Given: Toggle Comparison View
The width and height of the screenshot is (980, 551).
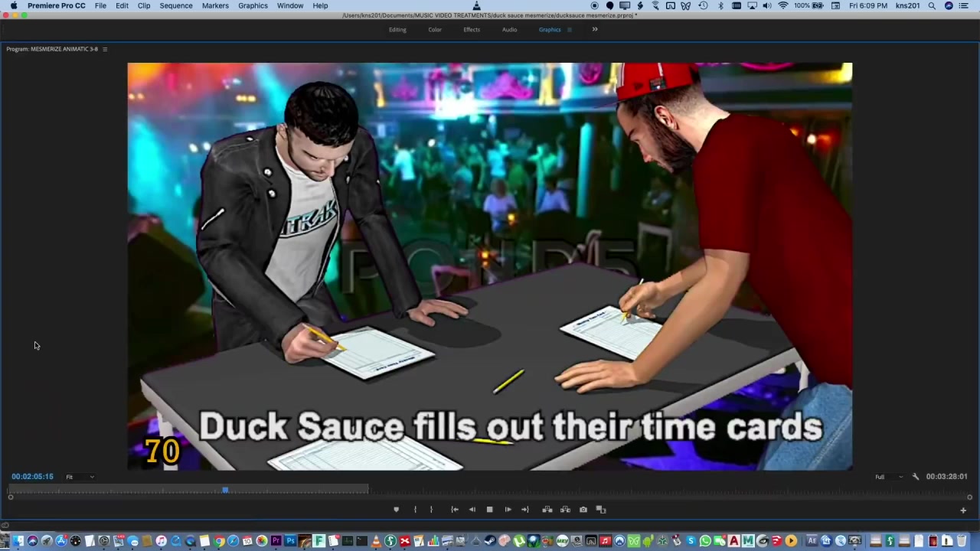Looking at the screenshot, I should coord(601,510).
